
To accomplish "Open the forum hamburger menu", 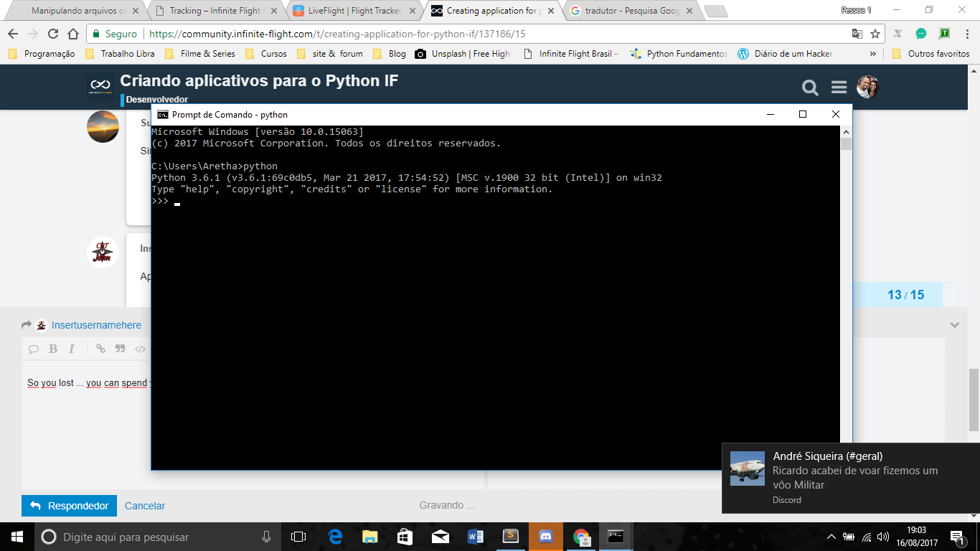I will click(839, 88).
